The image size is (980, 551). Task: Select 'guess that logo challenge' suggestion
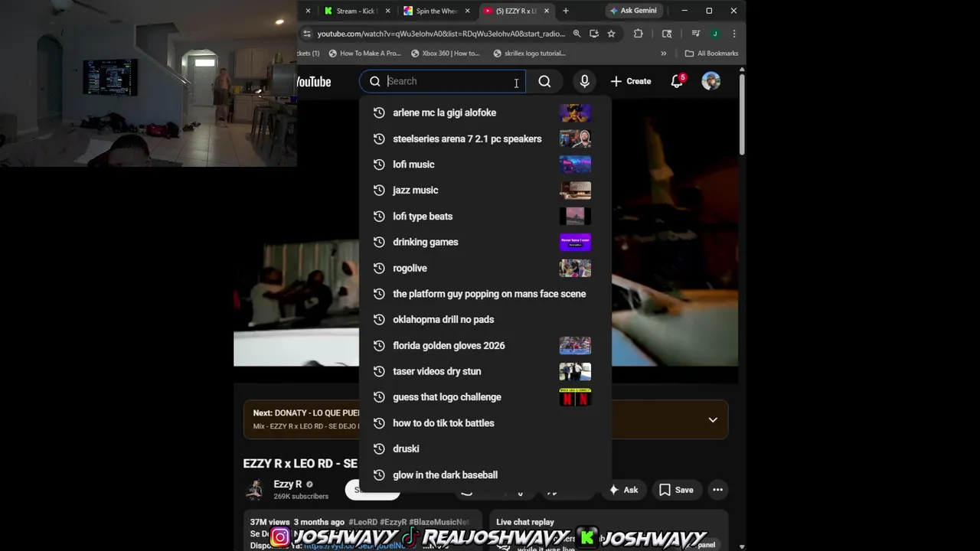pyautogui.click(x=485, y=397)
